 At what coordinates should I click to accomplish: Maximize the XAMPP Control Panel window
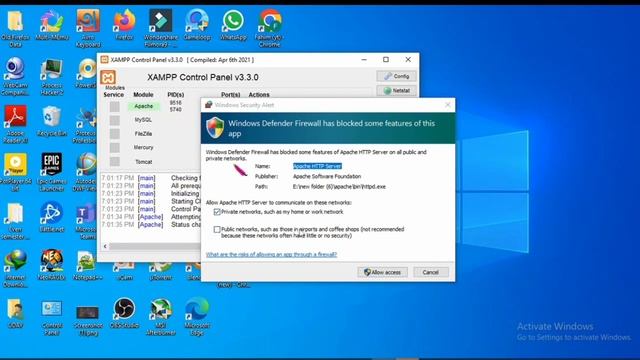(x=386, y=60)
